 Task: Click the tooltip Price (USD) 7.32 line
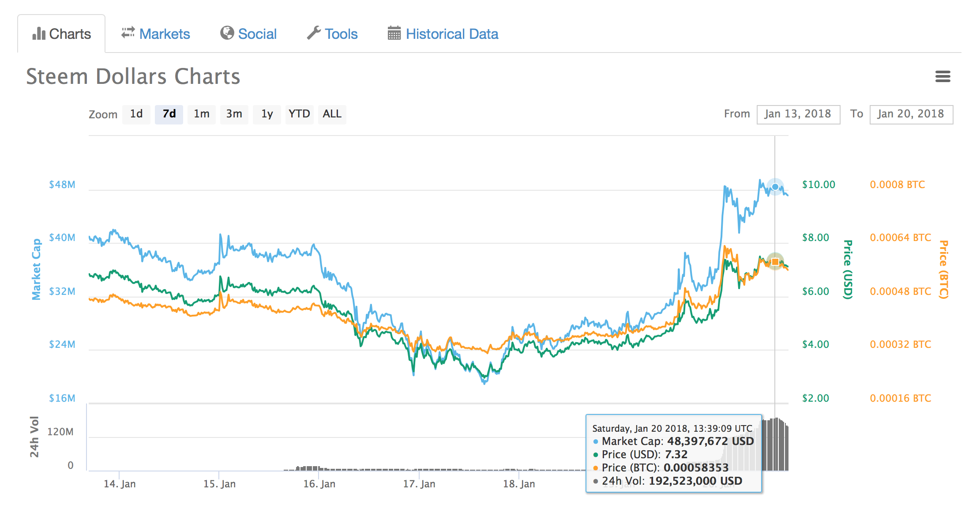641,454
